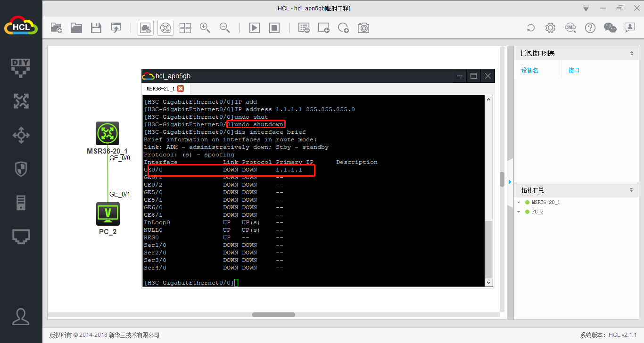Click the GE0/2 interface row in terminal

214,185
